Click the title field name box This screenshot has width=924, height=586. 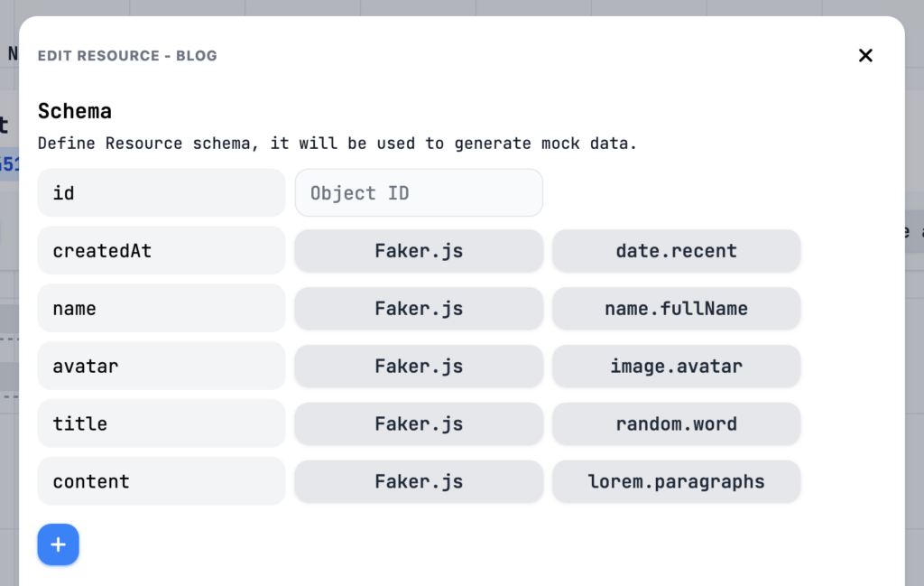pos(161,423)
